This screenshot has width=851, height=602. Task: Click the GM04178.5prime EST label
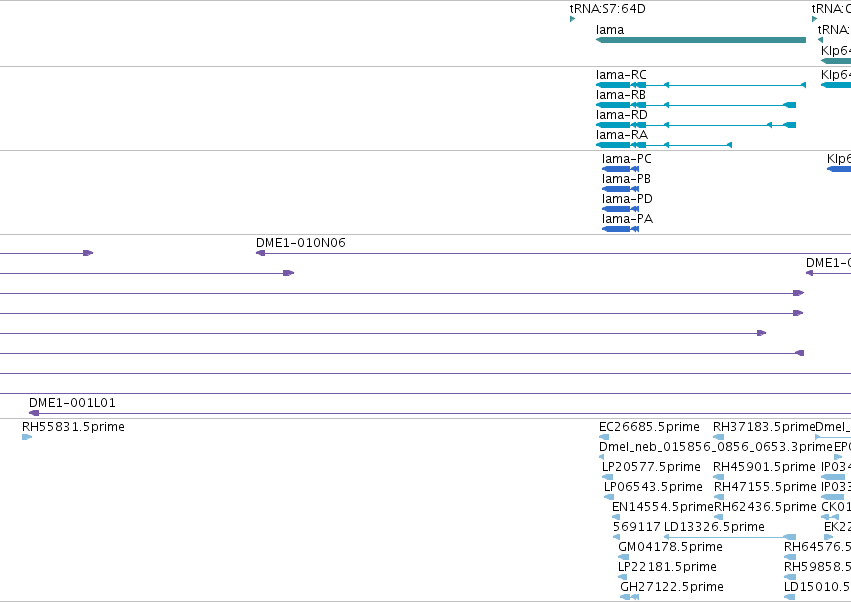(x=670, y=547)
